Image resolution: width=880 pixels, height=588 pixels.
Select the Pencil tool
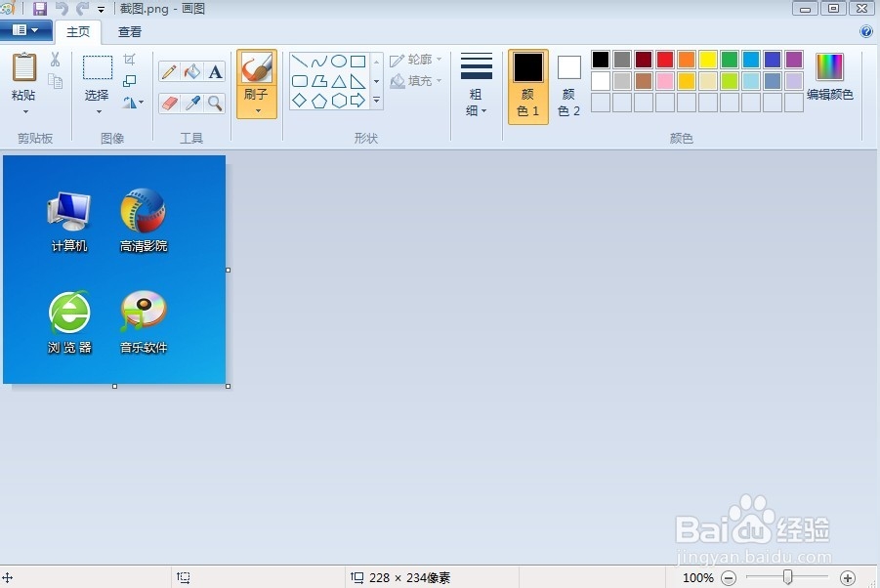click(x=170, y=71)
